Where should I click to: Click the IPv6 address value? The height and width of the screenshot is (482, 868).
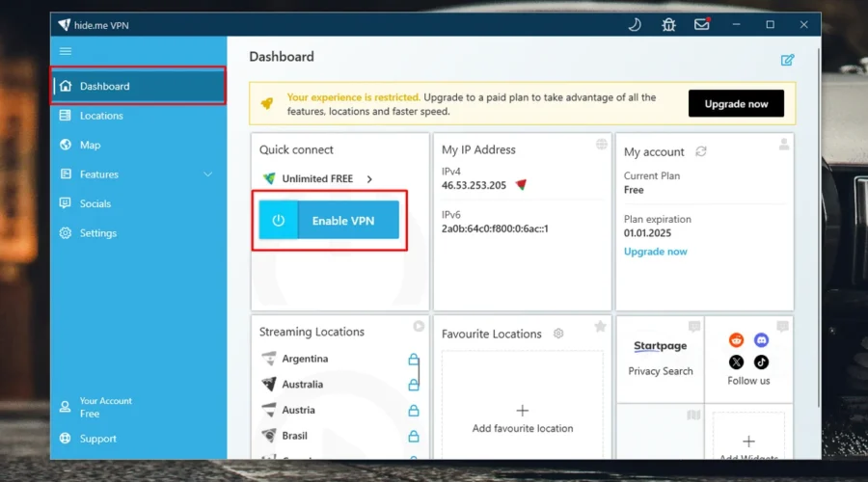(495, 228)
